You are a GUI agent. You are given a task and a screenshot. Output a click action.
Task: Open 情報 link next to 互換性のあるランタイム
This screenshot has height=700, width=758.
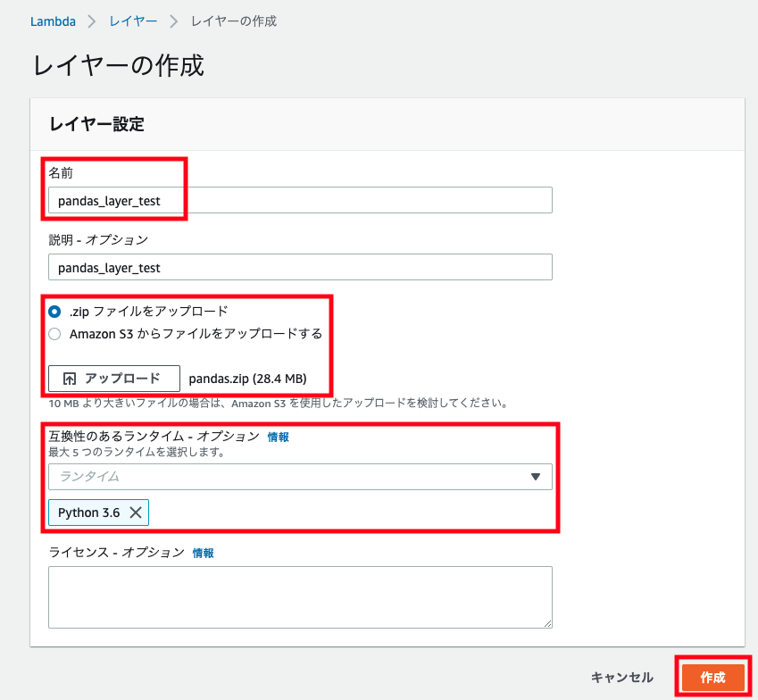click(278, 437)
